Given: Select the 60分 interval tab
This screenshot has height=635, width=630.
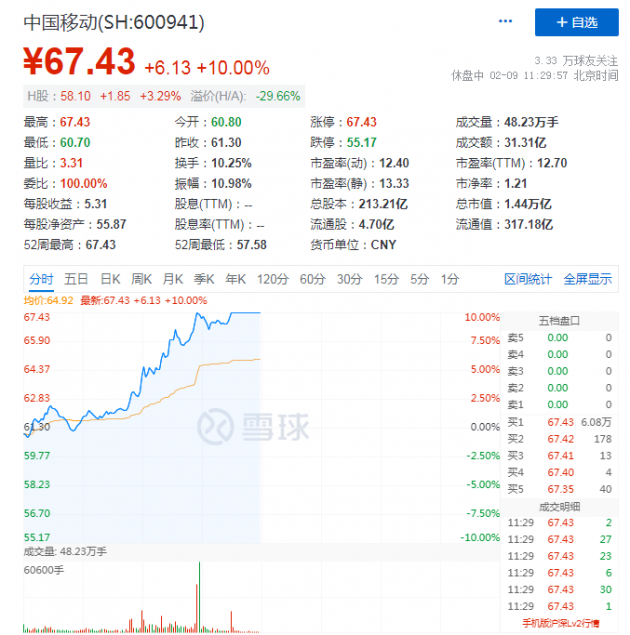Looking at the screenshot, I should 313,279.
